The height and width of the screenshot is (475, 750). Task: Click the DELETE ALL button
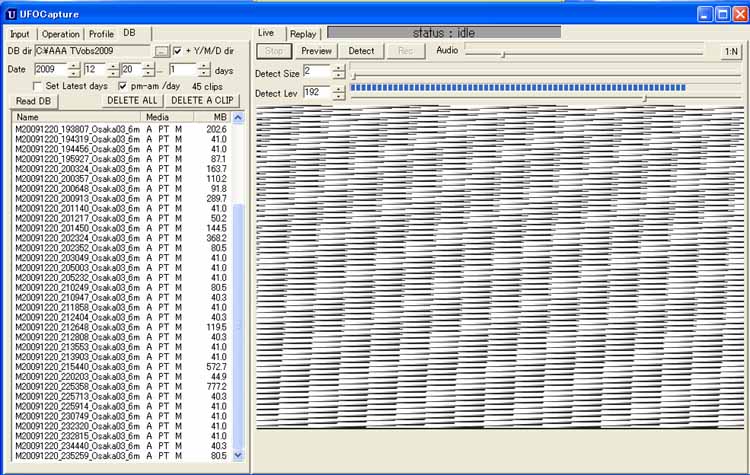pyautogui.click(x=132, y=100)
